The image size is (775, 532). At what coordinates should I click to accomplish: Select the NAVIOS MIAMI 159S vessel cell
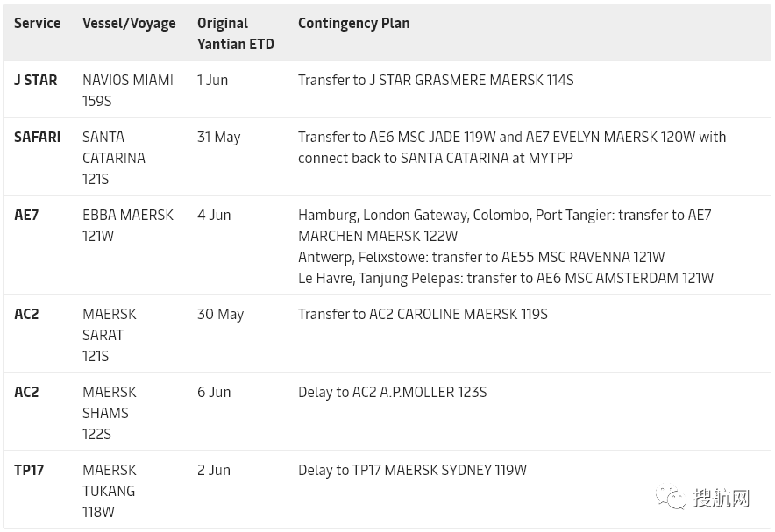point(128,90)
